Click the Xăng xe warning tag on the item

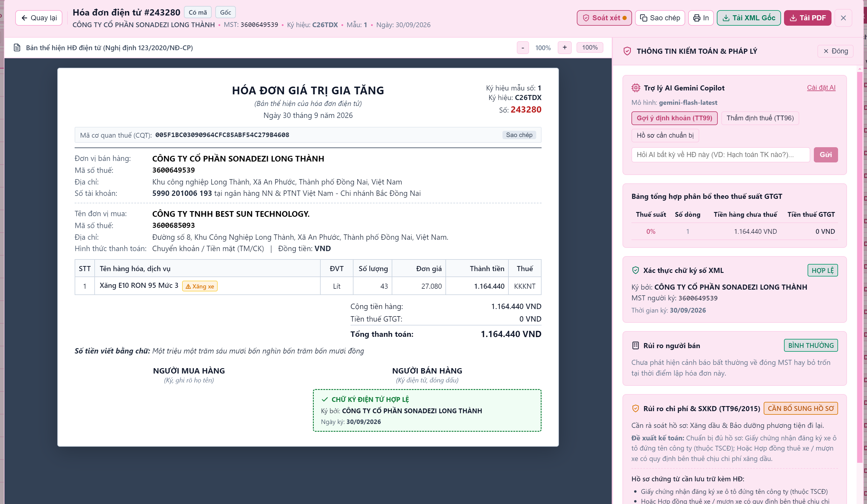[x=199, y=286]
